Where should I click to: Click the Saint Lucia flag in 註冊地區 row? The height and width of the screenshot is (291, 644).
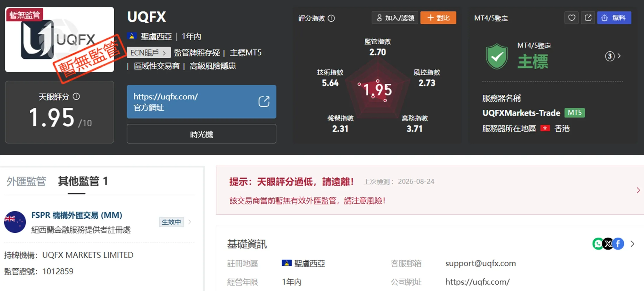287,263
